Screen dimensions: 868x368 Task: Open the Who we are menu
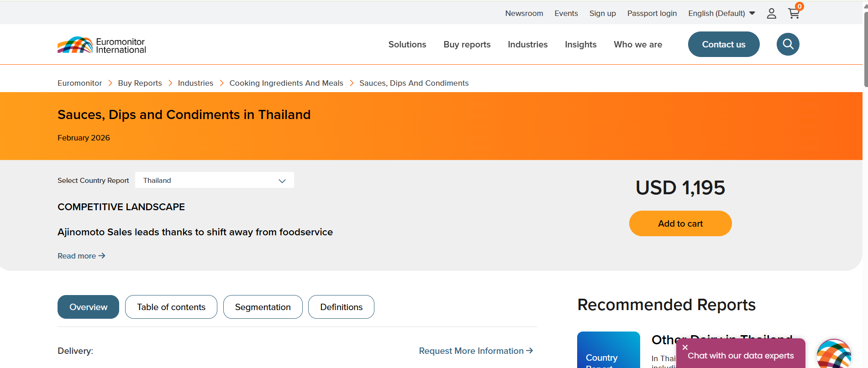tap(638, 44)
